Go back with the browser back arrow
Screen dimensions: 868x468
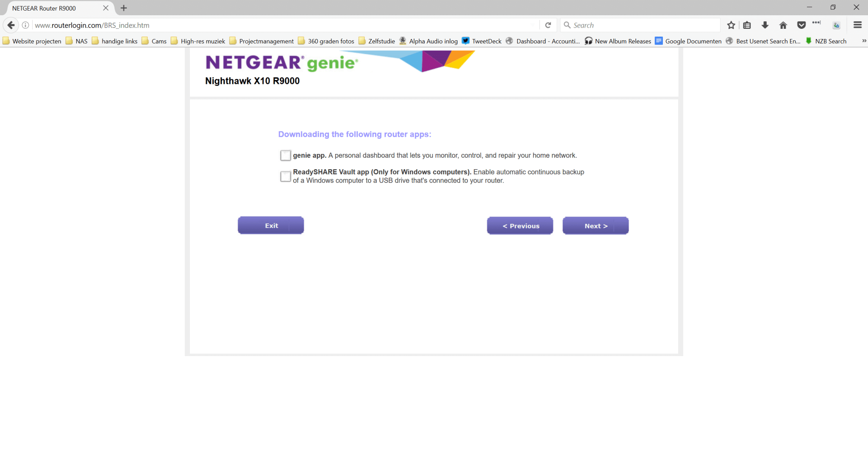click(x=11, y=25)
